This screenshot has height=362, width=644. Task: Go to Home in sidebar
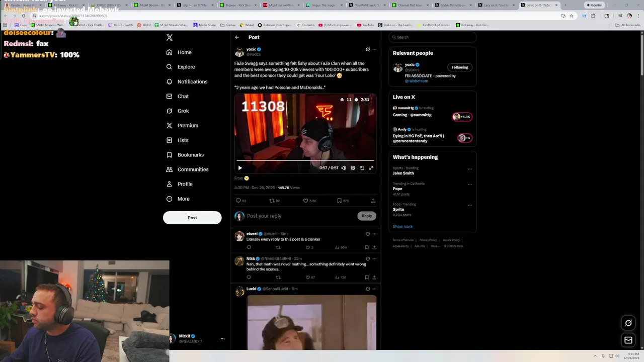click(179, 52)
